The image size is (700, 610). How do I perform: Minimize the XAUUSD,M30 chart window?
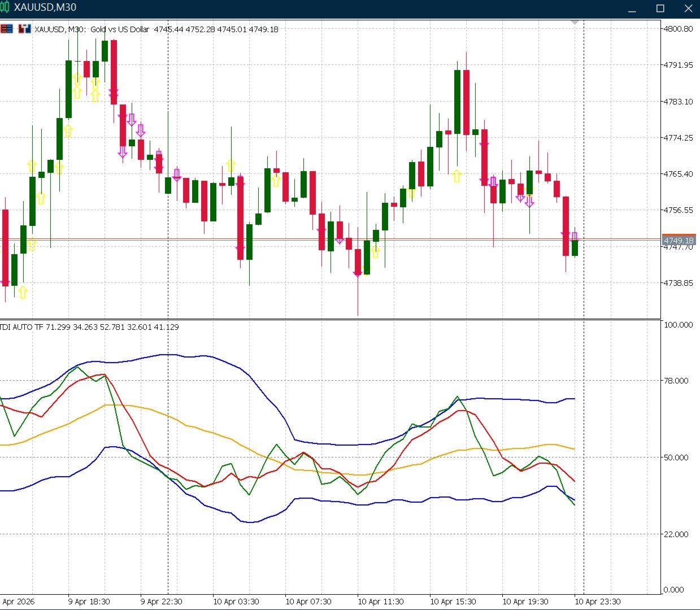[x=632, y=8]
